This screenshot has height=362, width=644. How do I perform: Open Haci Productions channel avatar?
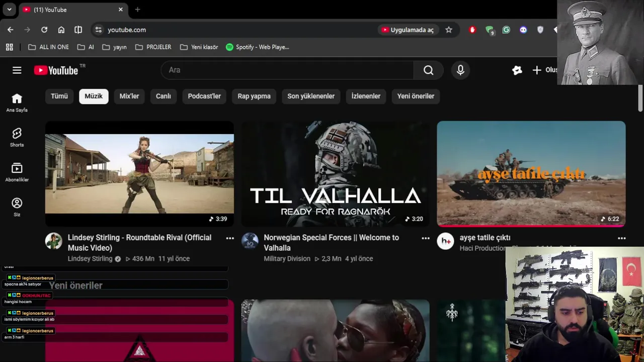tap(445, 241)
